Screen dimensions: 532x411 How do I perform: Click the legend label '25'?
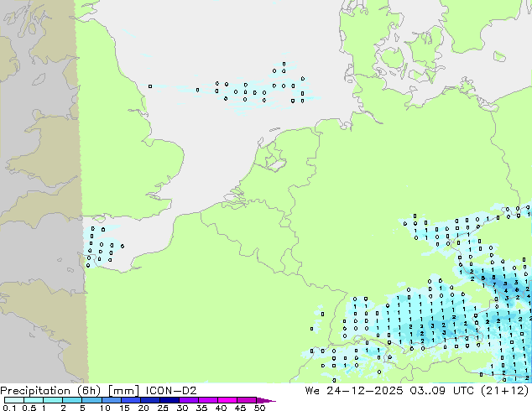coord(163,408)
